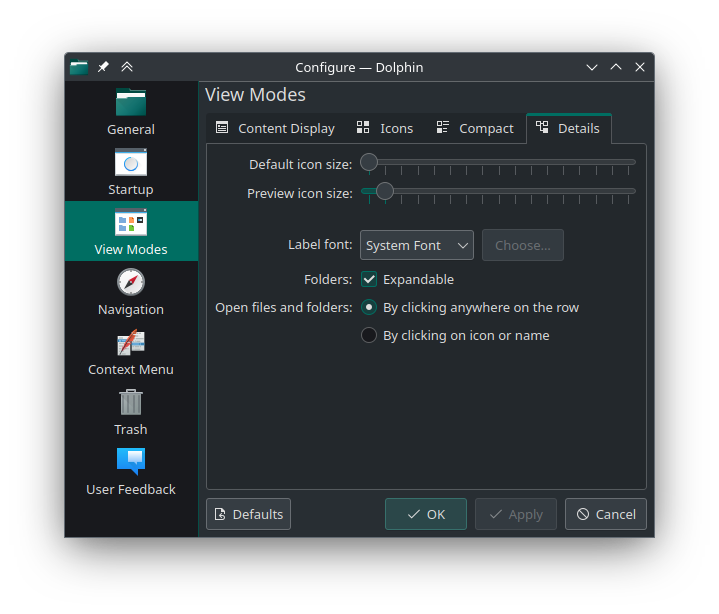Click the Label font label

(320, 244)
